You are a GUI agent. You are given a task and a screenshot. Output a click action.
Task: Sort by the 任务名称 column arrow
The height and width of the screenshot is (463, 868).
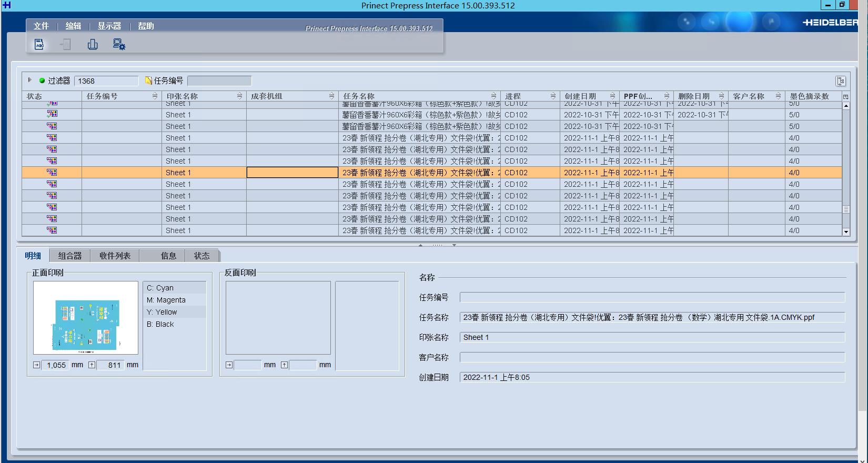click(493, 96)
